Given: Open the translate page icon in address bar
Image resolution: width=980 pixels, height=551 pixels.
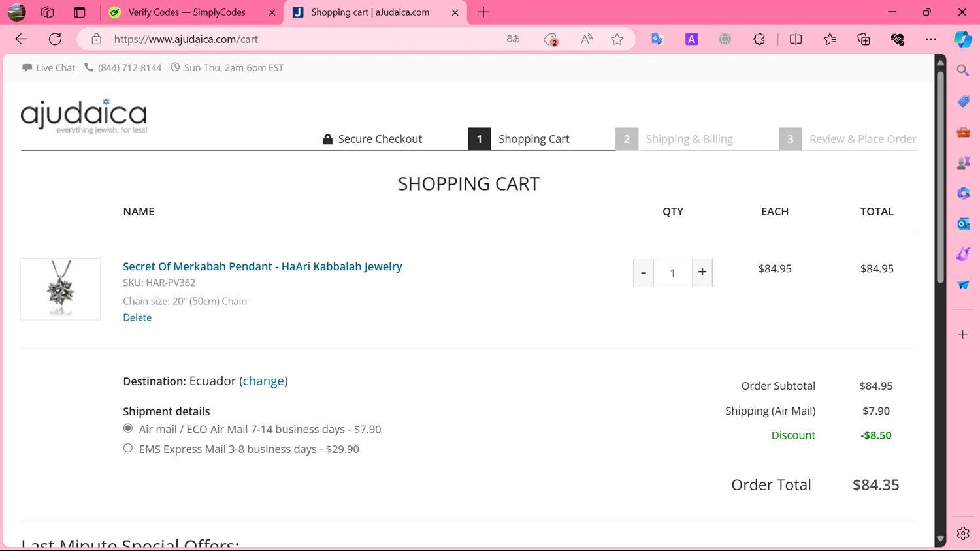Looking at the screenshot, I should (513, 39).
